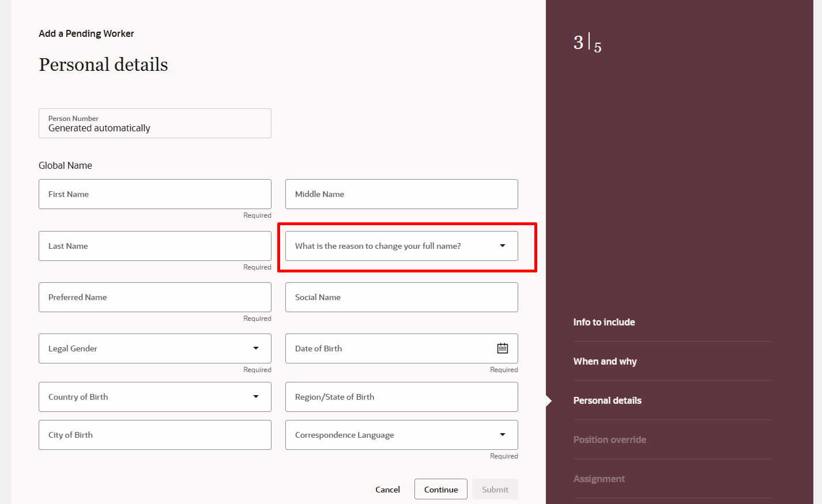Image resolution: width=822 pixels, height=504 pixels.
Task: Focus the First Name field
Action: click(155, 194)
